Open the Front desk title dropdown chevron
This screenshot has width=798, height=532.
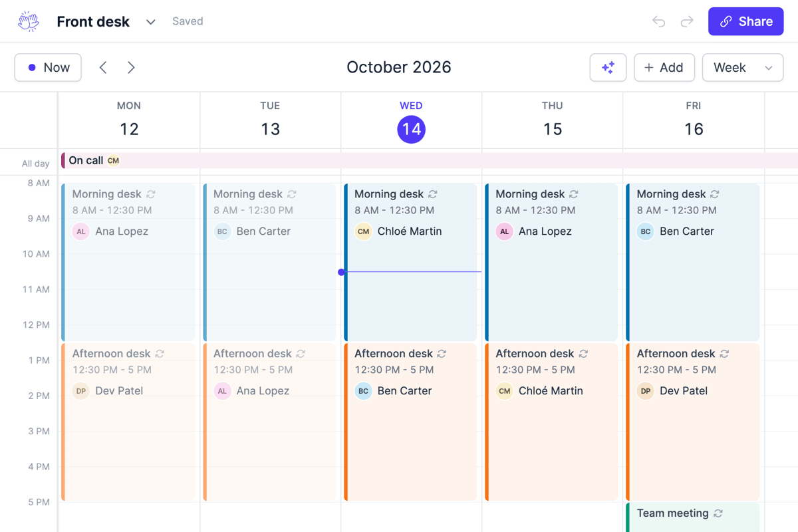(151, 22)
